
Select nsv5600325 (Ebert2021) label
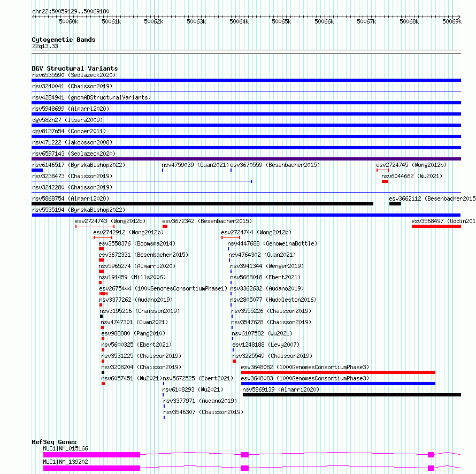click(136, 345)
